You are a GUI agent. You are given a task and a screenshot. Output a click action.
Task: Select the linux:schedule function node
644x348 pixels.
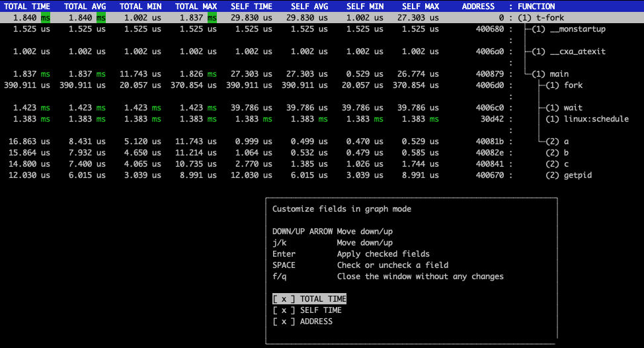(587, 118)
